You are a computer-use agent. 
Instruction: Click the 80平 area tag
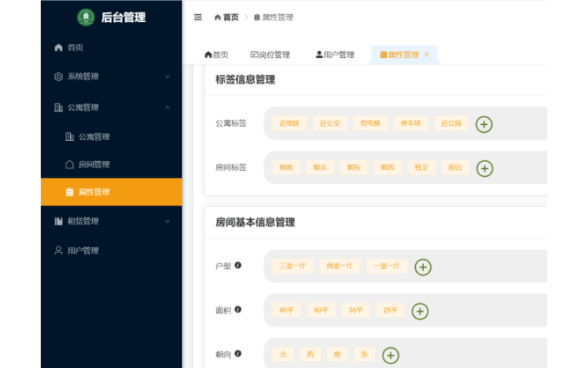[287, 310]
